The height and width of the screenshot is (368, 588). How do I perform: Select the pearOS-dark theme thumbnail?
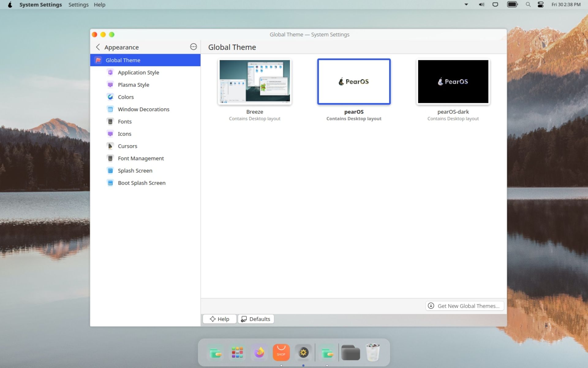(453, 82)
